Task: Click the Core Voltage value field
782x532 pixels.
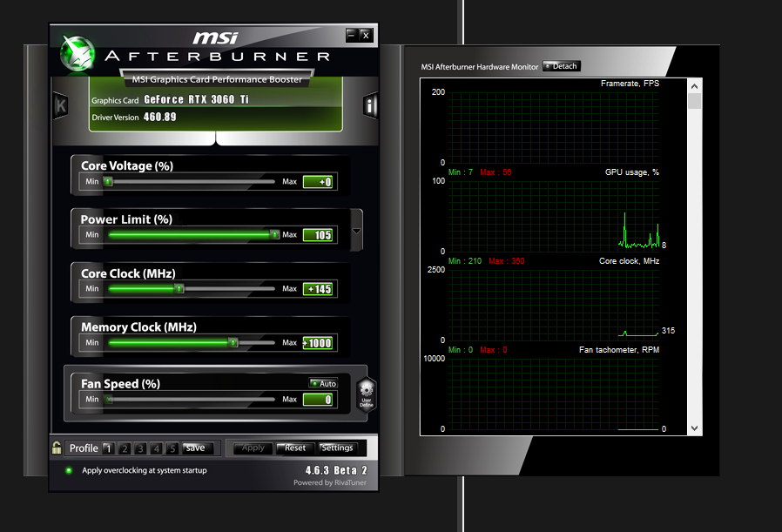Action: pos(318,182)
